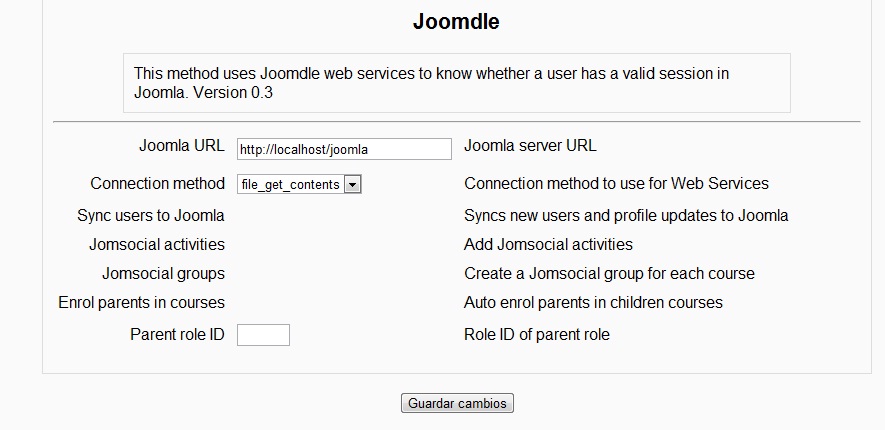This screenshot has width=885, height=430.
Task: Click the file_get_contents dropdown arrow
Action: click(352, 184)
